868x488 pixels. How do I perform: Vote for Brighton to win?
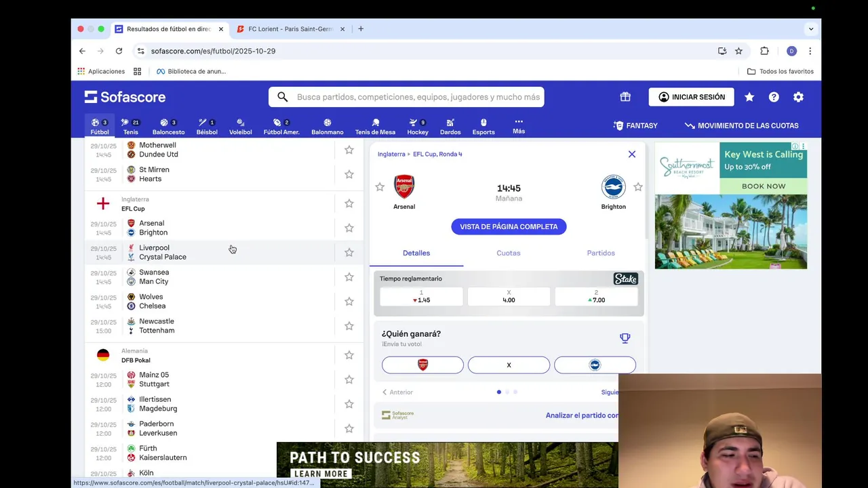595,365
